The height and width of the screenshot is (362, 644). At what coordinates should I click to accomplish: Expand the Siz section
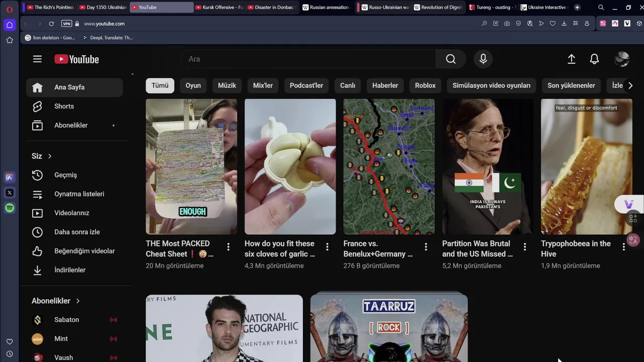(42, 156)
